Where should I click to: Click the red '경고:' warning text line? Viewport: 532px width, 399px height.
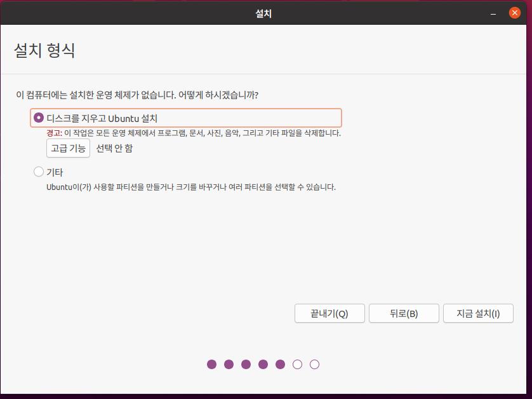194,133
